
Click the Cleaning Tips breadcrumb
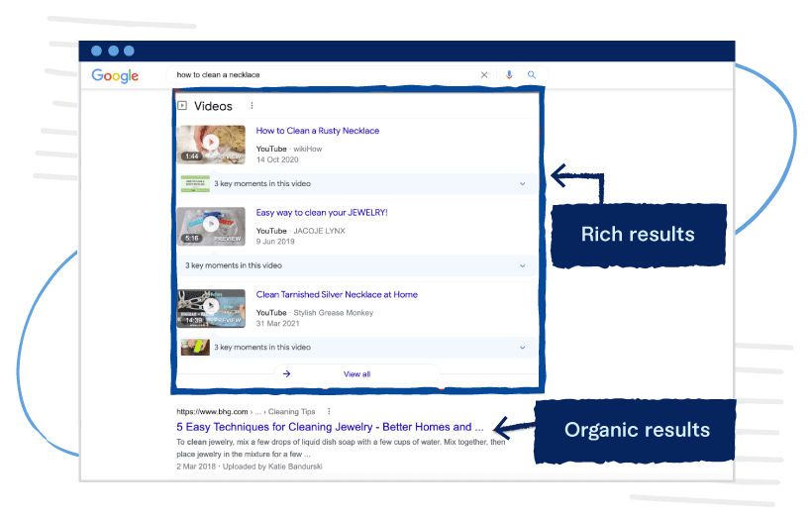click(291, 412)
